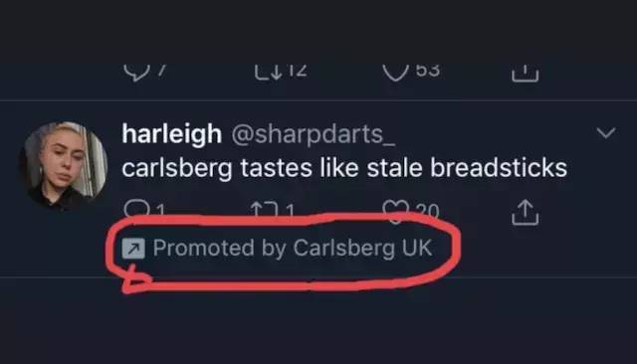Open harleigh's profile picture
The height and width of the screenshot is (364, 637).
[x=64, y=165]
